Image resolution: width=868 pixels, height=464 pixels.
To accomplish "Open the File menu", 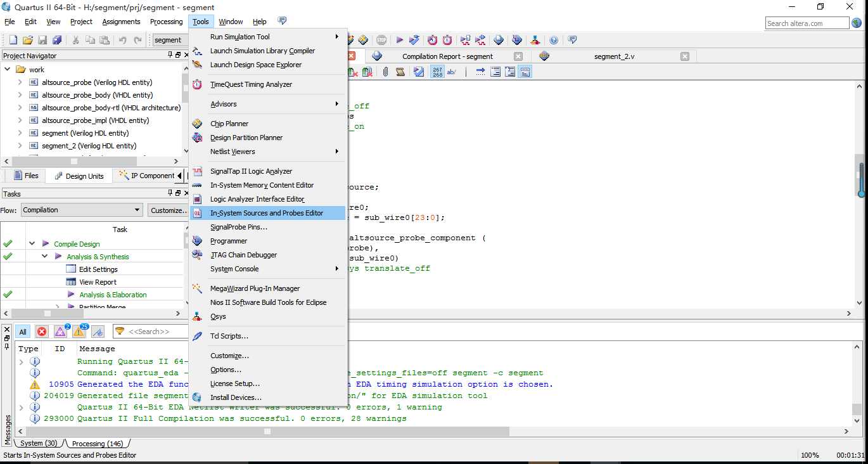I will click(10, 22).
